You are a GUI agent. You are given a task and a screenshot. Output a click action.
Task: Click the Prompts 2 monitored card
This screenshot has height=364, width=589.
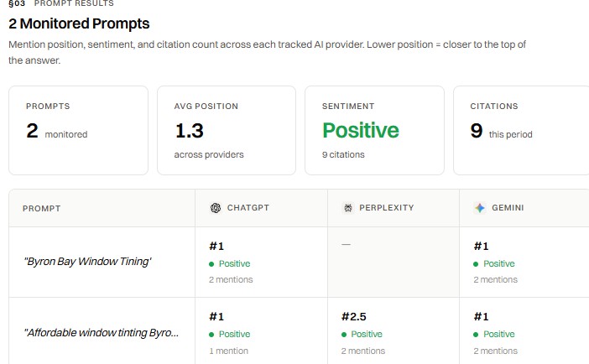pos(79,130)
